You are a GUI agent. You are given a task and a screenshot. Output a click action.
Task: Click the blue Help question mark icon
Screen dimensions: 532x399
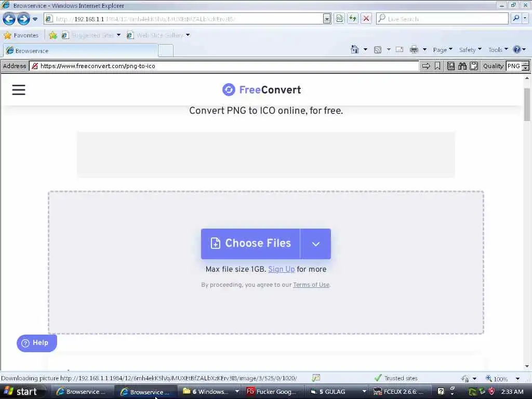(x=517, y=50)
